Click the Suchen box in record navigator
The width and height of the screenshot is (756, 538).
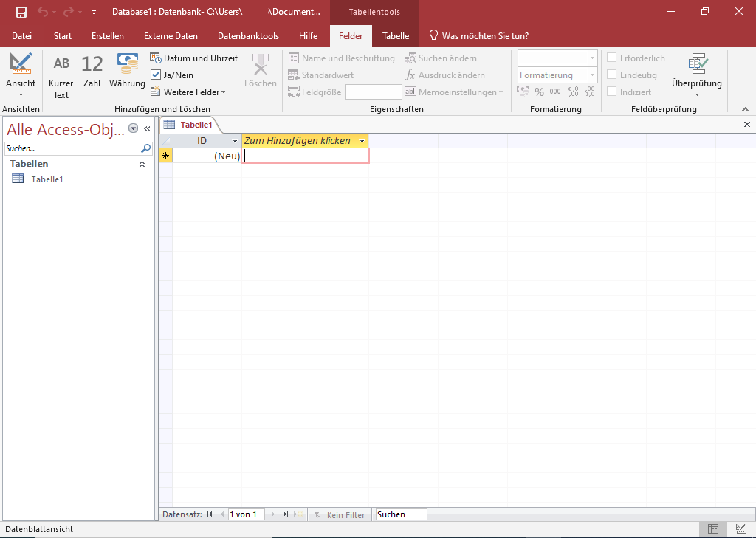[x=401, y=514]
